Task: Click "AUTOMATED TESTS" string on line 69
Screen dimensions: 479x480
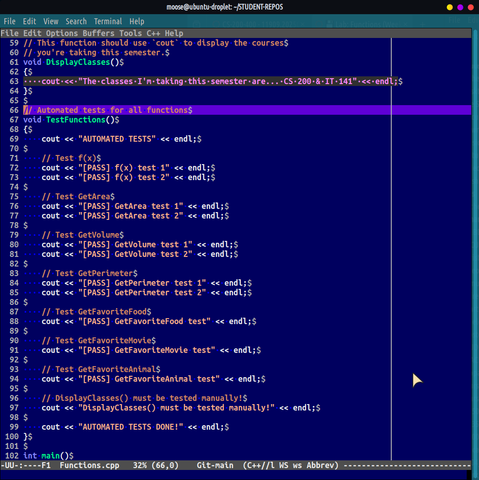Action: pos(117,139)
